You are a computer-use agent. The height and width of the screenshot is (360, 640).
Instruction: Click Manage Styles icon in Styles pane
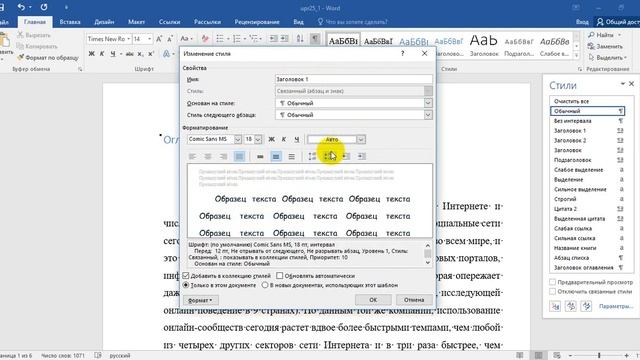[587, 306]
